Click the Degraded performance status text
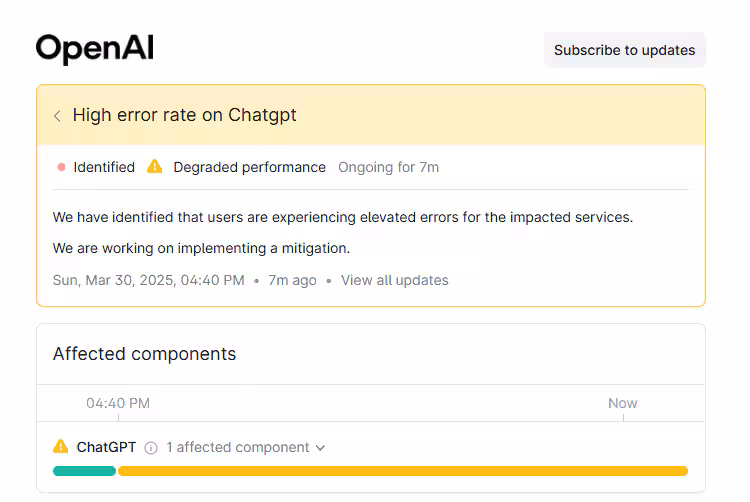 coord(249,167)
